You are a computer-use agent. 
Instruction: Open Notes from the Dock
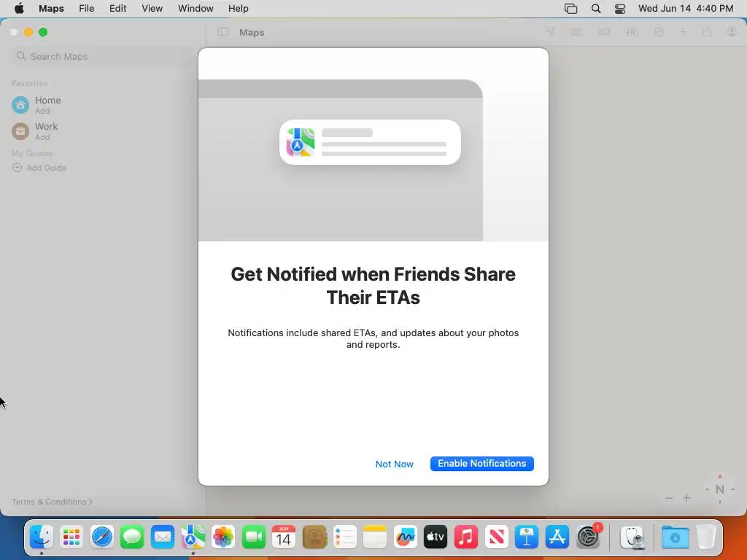375,537
